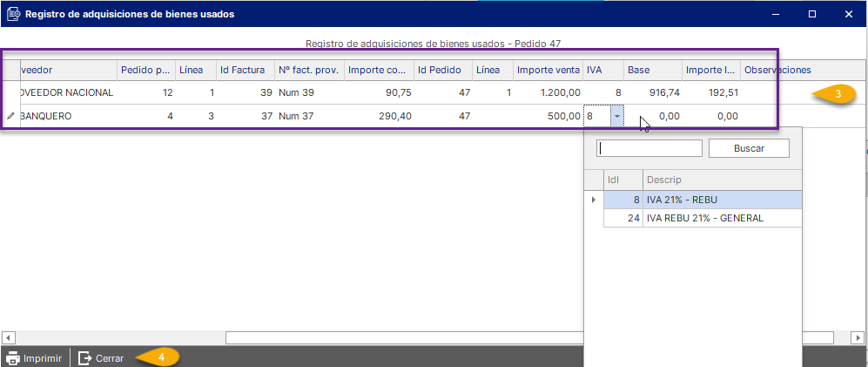This screenshot has height=367, width=868.
Task: Click the Observaciones column header
Action: pos(803,70)
